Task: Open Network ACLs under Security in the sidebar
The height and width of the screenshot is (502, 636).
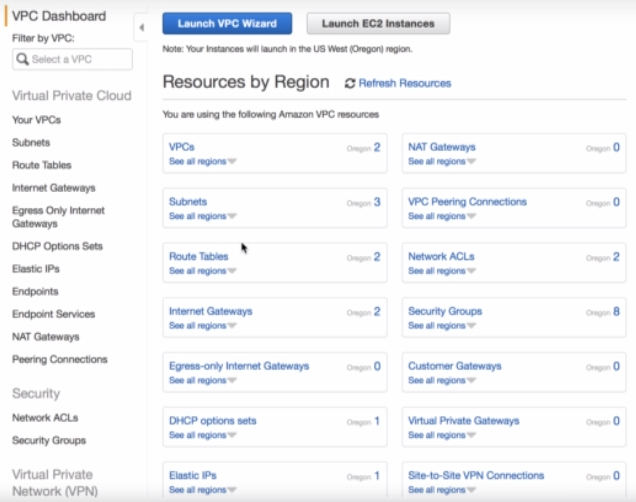Action: [x=45, y=418]
